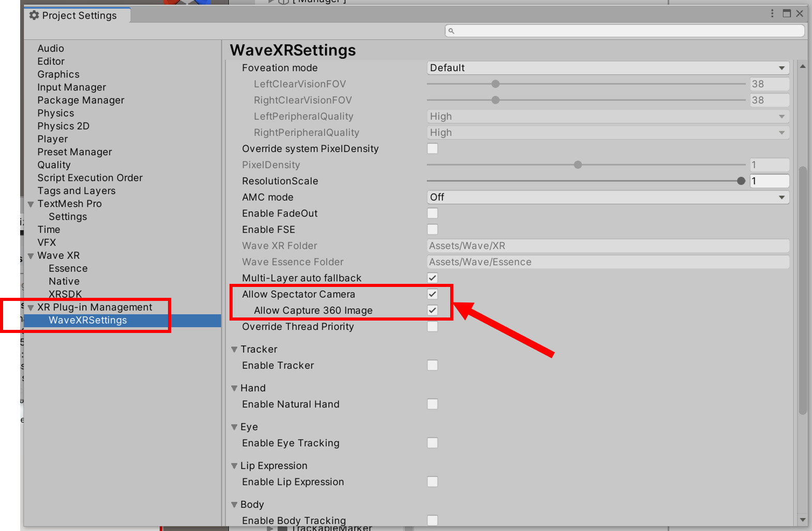Open the Graphics settings category
Image resolution: width=812 pixels, height=531 pixels.
[58, 74]
